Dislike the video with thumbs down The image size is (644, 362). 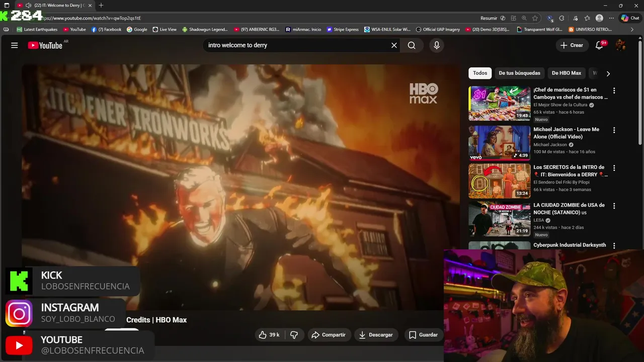pos(294,335)
